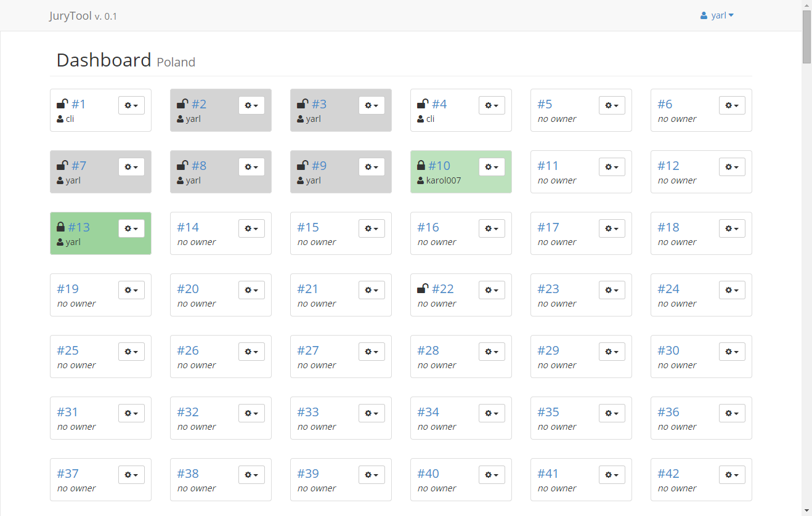Open the gear dropdown on card #37
Image resolution: width=812 pixels, height=516 pixels.
tap(131, 475)
